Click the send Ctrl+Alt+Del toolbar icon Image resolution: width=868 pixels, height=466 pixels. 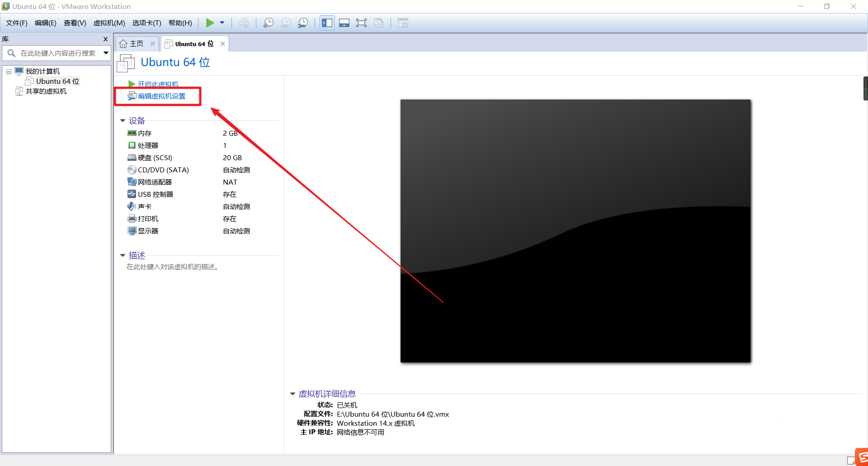[244, 23]
